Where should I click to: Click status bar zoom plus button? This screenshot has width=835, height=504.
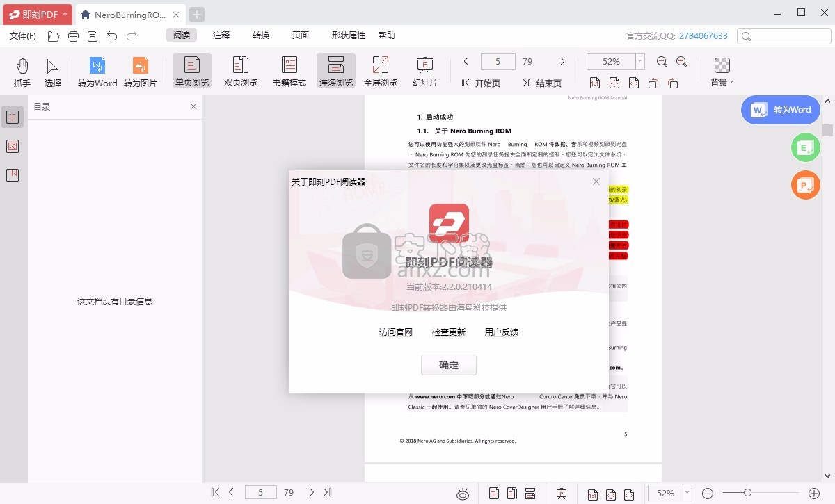(x=813, y=493)
